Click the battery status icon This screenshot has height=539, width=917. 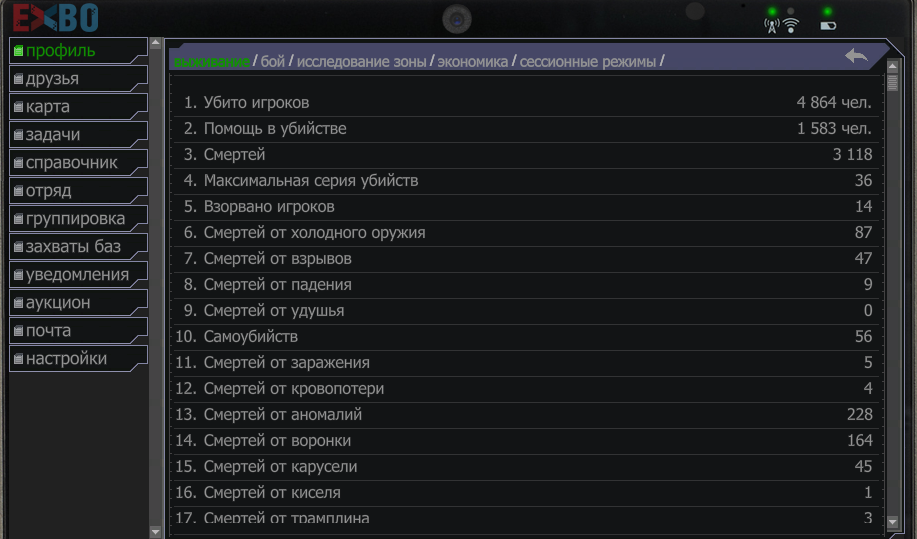tap(828, 26)
